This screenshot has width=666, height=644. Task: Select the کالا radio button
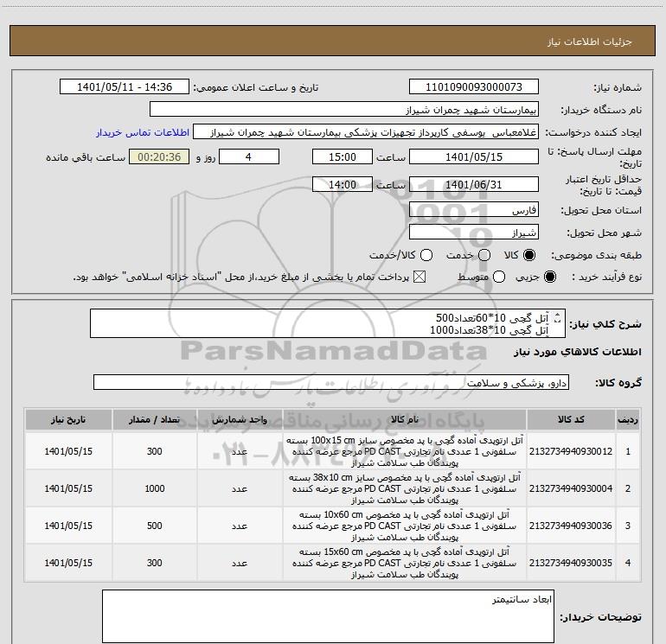click(529, 255)
